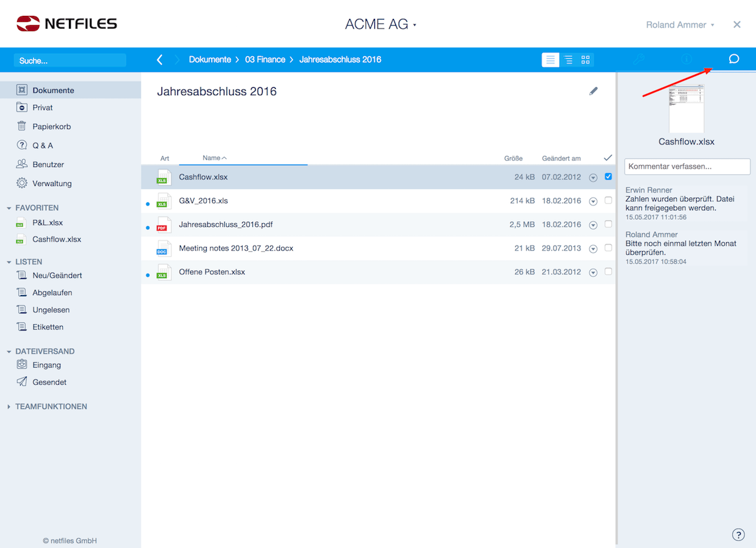This screenshot has height=548, width=756.
Task: Click the Kommentar verfassen input field
Action: [687, 166]
